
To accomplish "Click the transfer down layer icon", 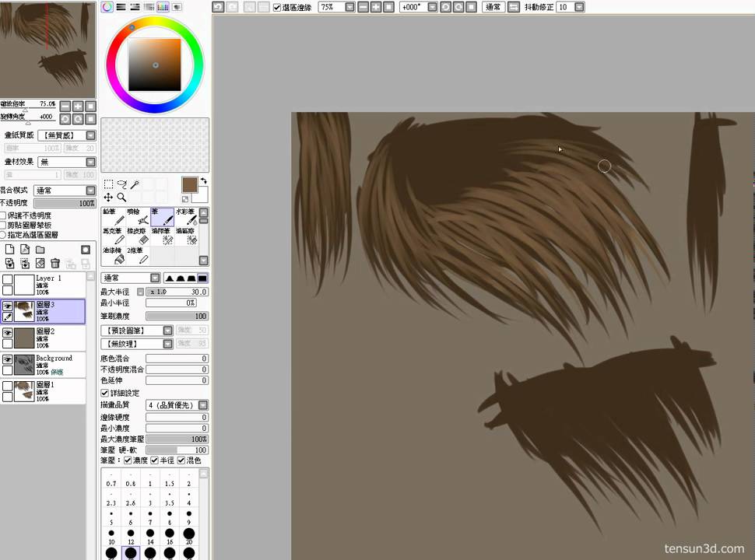I will (9, 263).
